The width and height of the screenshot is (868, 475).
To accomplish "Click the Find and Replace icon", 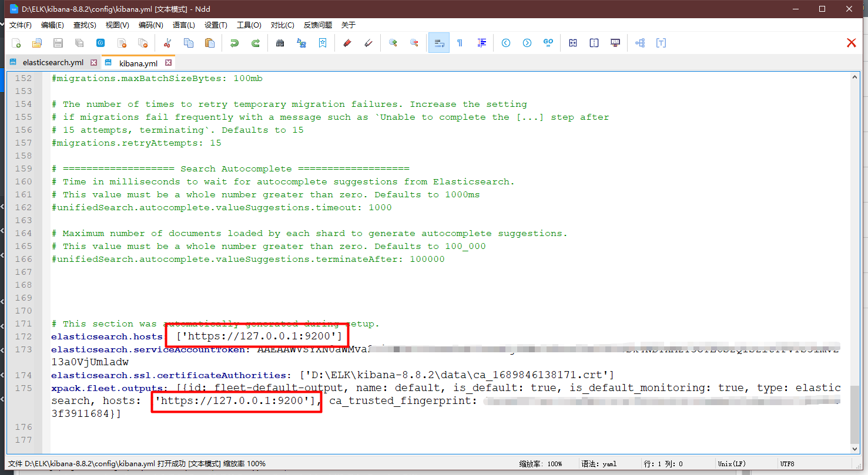I will point(301,43).
